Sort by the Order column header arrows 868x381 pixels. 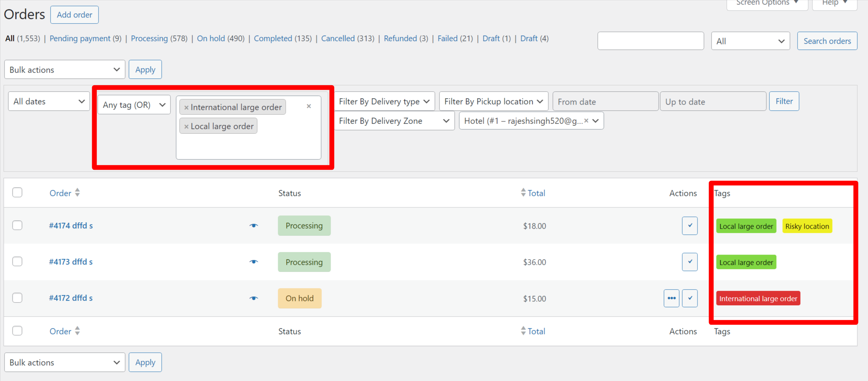[x=77, y=193]
